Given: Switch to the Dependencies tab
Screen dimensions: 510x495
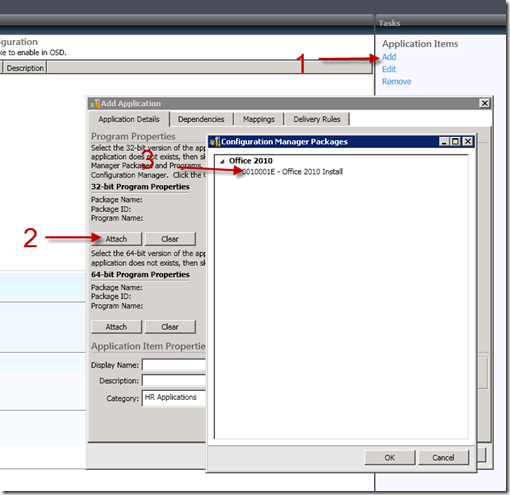Looking at the screenshot, I should point(201,119).
